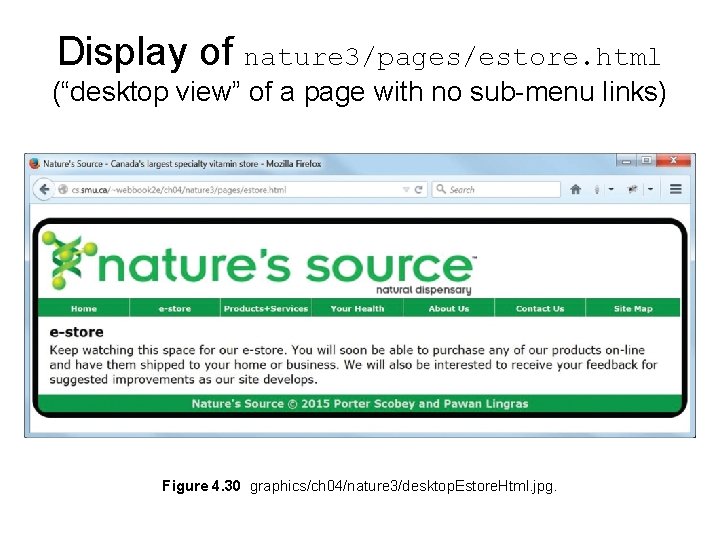Open the URL history dropdown arrow

click(405, 190)
